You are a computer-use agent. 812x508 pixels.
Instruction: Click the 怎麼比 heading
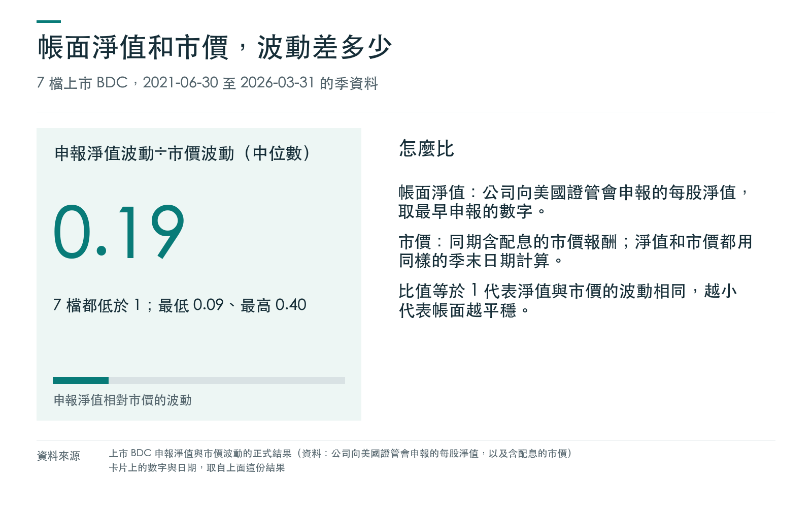click(426, 149)
